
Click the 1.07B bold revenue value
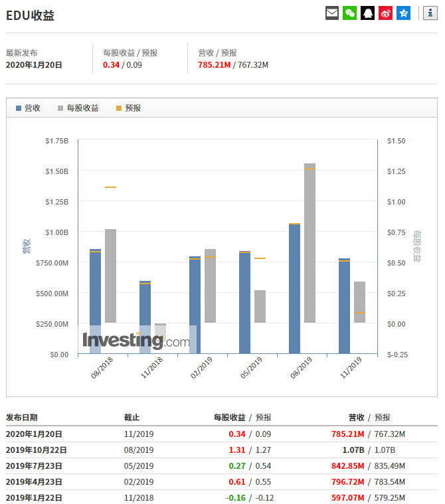point(353,450)
